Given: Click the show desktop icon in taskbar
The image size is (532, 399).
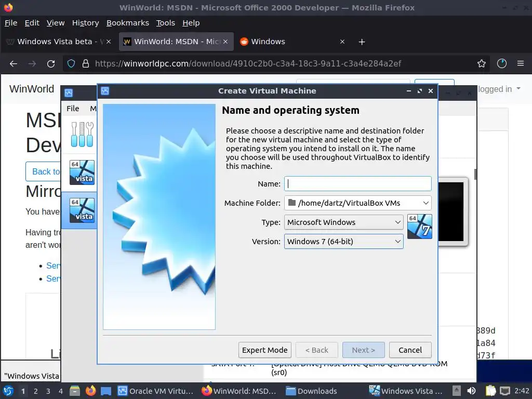Looking at the screenshot, I should pyautogui.click(x=106, y=391).
